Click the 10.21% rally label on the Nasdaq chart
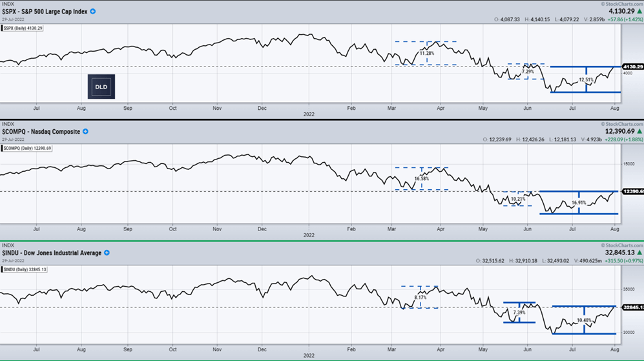Image resolution: width=644 pixels, height=361 pixels. pos(518,199)
